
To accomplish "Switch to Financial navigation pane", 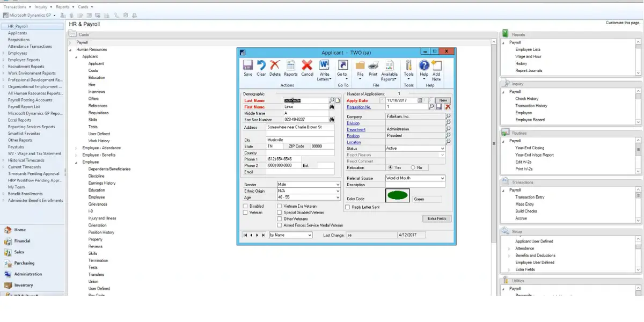I will 23,241.
